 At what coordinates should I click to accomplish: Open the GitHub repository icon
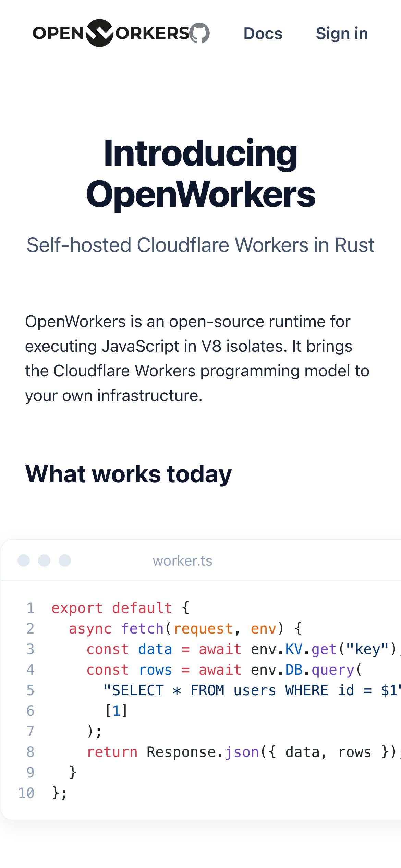200,33
